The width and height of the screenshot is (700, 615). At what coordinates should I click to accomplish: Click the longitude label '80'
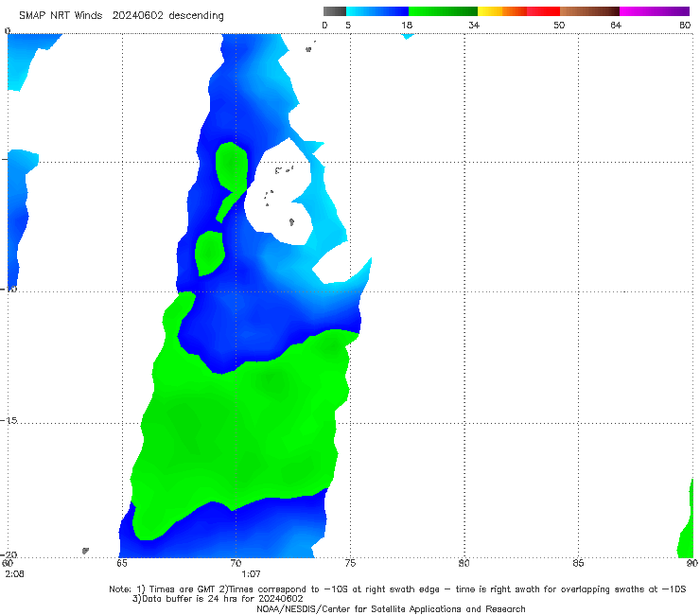pos(464,563)
